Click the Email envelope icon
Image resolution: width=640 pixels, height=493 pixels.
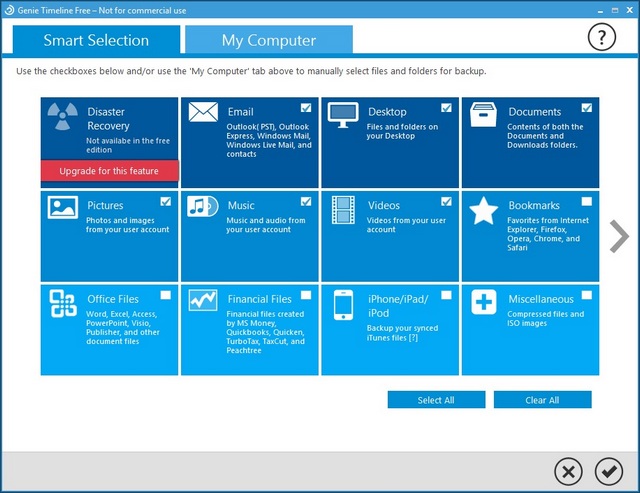(203, 112)
